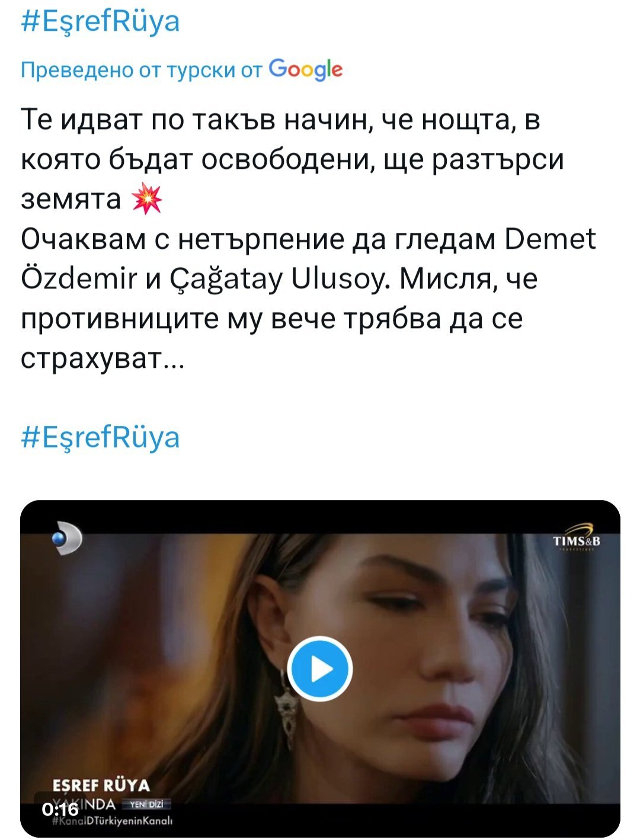Tap the word "Özdemir" in the tweet body

pyautogui.click(x=78, y=280)
